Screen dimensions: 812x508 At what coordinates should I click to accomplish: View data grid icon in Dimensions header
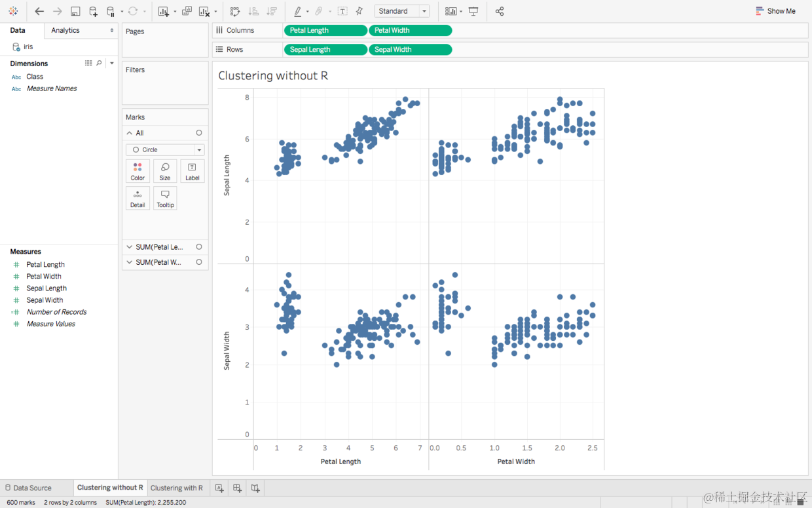click(88, 63)
